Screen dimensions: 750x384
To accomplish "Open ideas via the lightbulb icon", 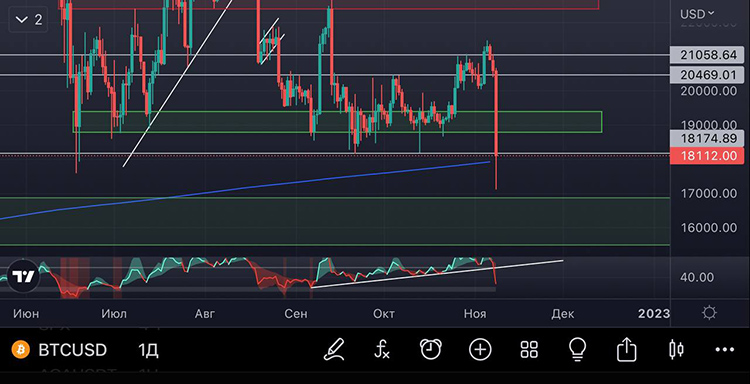I will (x=578, y=350).
